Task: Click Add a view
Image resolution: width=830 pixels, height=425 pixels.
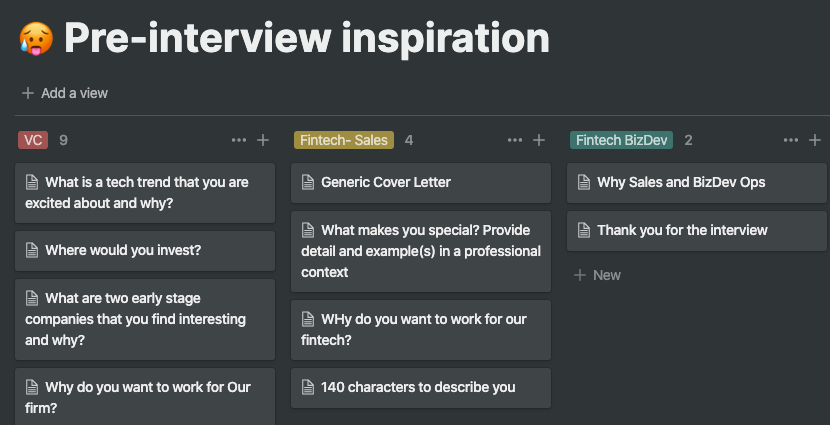Action: pyautogui.click(x=65, y=93)
